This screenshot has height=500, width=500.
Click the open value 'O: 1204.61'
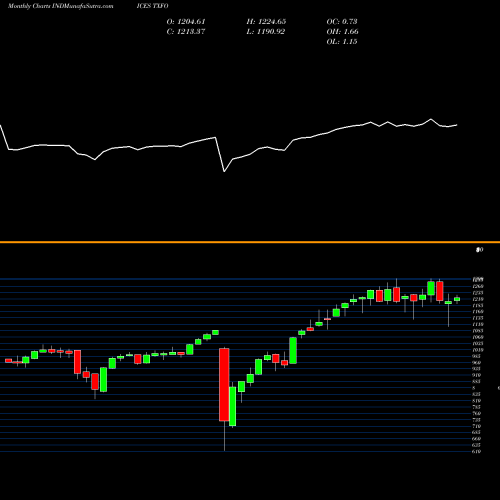[x=186, y=22]
